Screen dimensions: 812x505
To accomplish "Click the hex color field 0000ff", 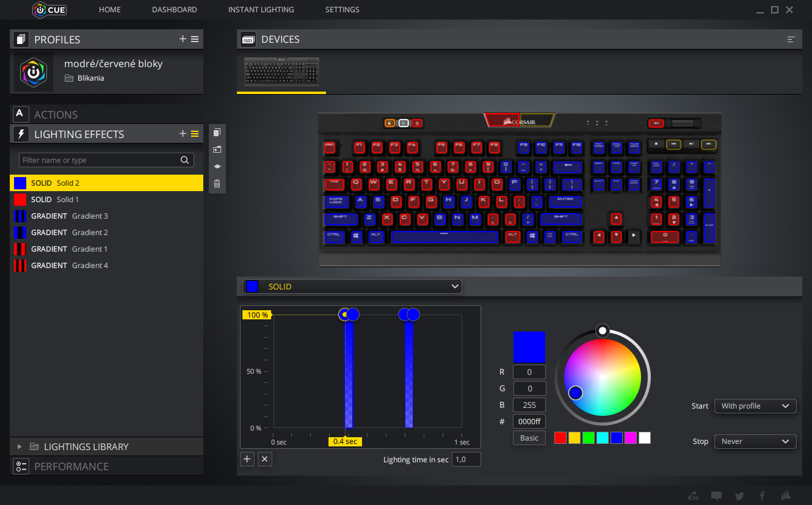I will [529, 421].
